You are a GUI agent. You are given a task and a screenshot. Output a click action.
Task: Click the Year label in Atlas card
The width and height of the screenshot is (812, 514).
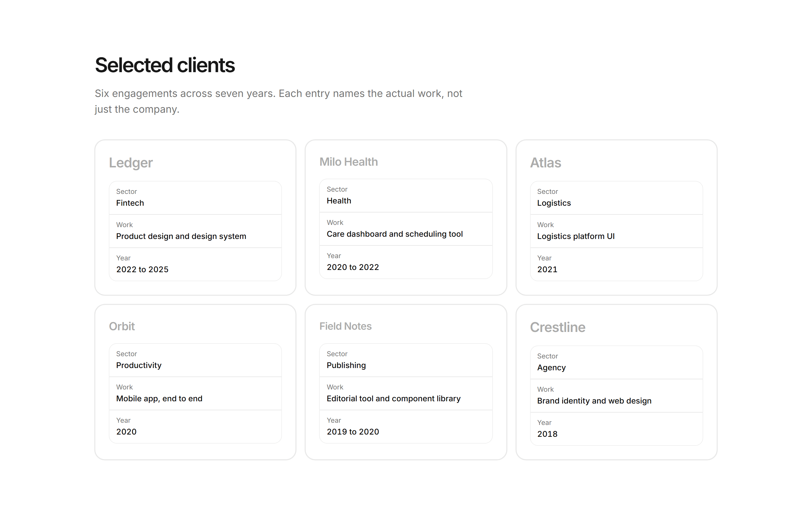(x=544, y=258)
